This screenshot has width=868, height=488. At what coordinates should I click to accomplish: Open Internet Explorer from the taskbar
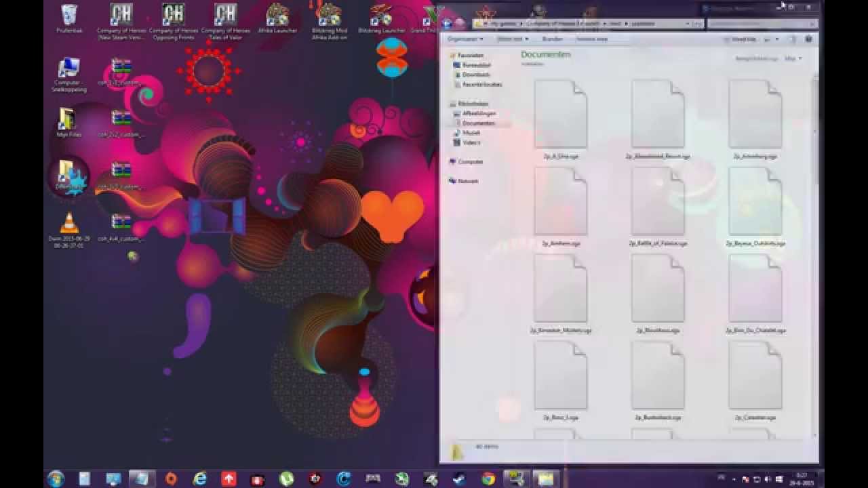pyautogui.click(x=200, y=479)
